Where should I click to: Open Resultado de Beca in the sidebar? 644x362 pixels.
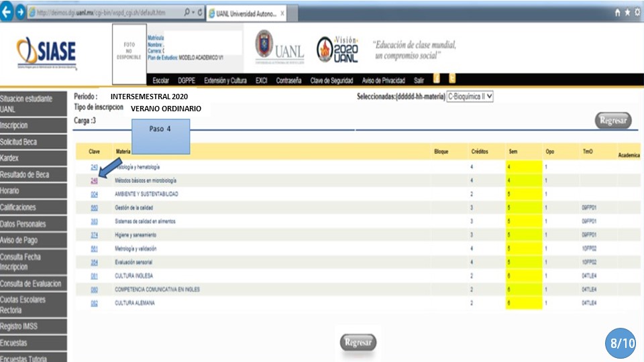(x=34, y=174)
